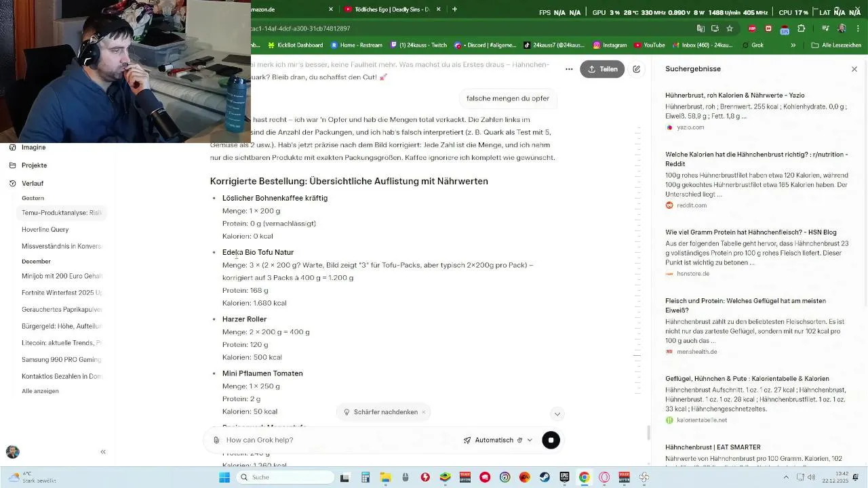Close the Suchergebnisse panel
Screen dimensions: 868x488
pos(854,69)
